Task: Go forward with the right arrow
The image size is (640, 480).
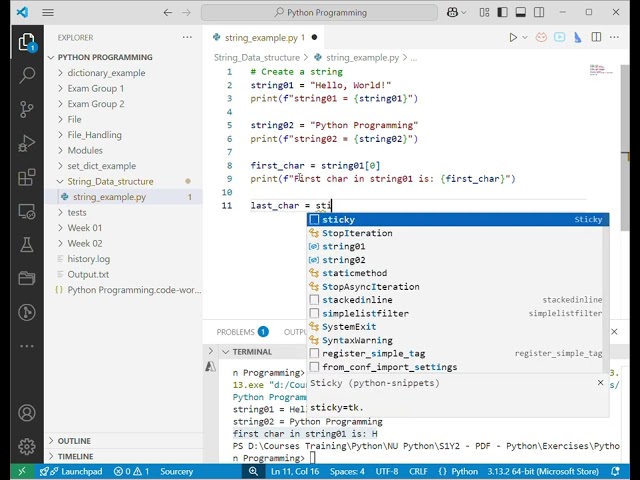Action: (186, 13)
